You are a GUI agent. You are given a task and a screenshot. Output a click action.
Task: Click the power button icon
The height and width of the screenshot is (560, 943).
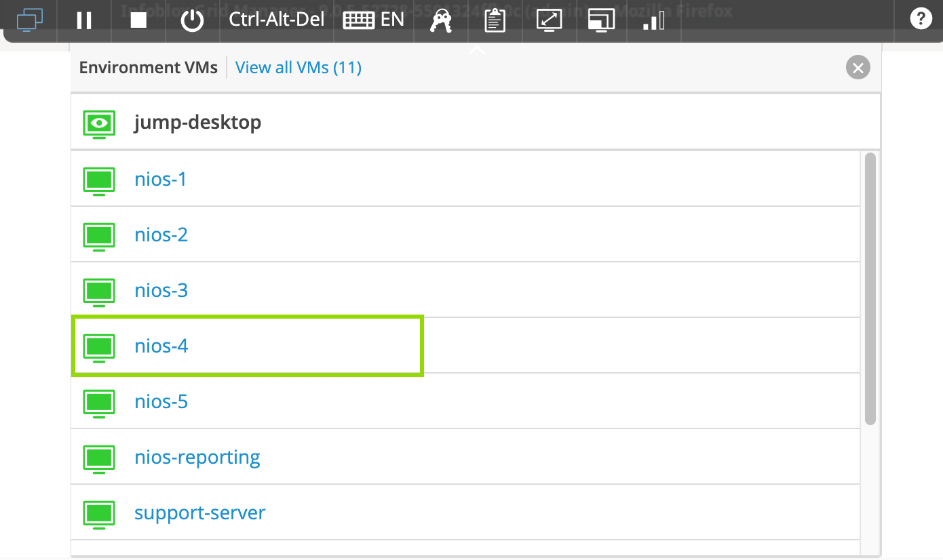pos(193,20)
